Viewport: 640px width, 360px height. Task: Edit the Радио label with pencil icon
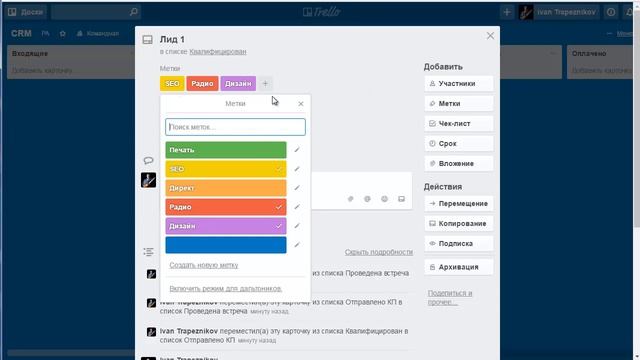[x=297, y=207]
